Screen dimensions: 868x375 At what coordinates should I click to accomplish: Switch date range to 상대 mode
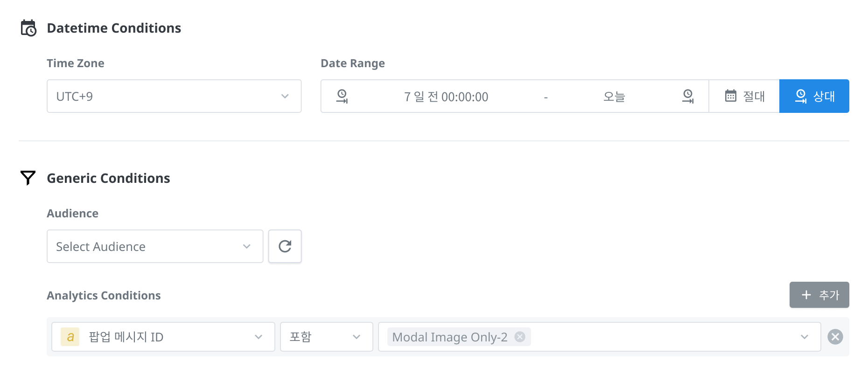[814, 96]
